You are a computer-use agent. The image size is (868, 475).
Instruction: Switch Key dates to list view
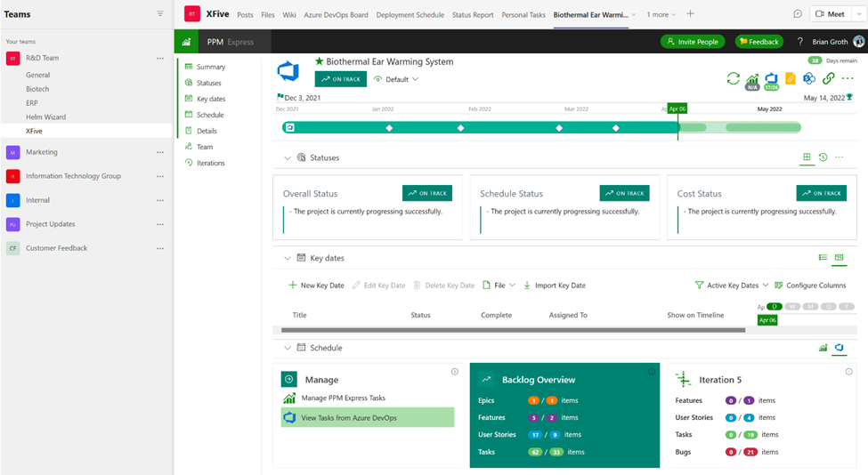point(823,257)
